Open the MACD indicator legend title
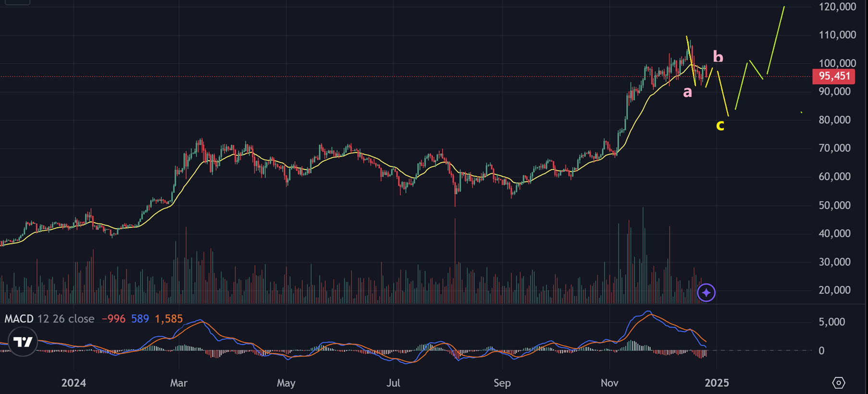The width and height of the screenshot is (868, 394). 19,319
